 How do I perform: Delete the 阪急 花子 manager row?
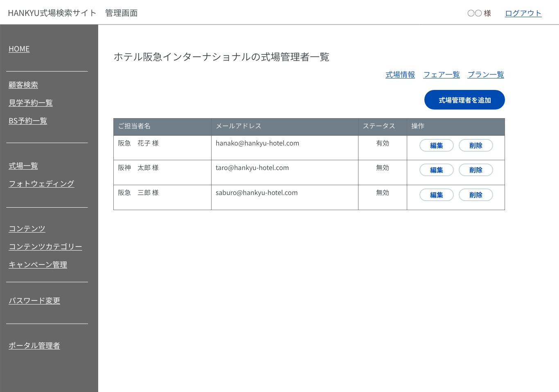coord(476,146)
